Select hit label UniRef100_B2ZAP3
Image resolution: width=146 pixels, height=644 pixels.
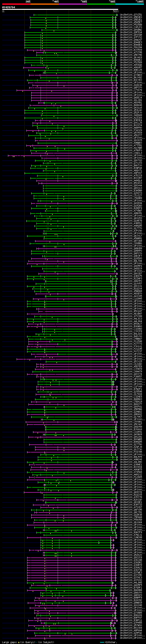click(131, 278)
